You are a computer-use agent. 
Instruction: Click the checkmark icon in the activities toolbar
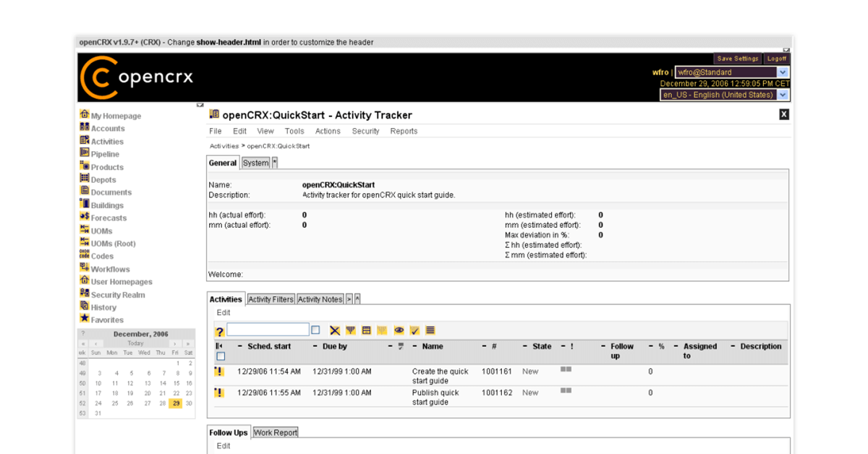[414, 330]
